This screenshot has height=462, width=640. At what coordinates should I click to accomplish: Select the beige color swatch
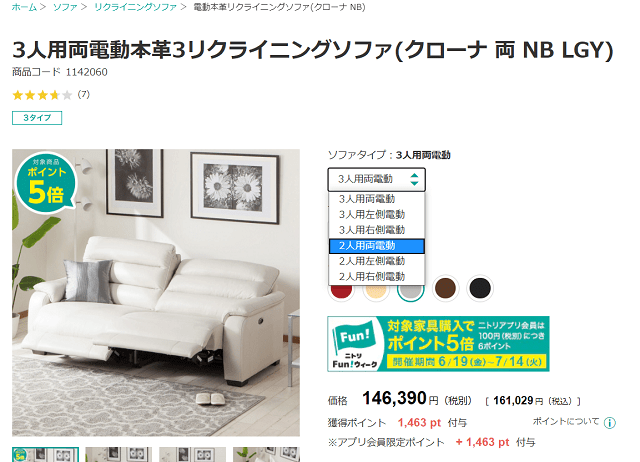point(376,290)
